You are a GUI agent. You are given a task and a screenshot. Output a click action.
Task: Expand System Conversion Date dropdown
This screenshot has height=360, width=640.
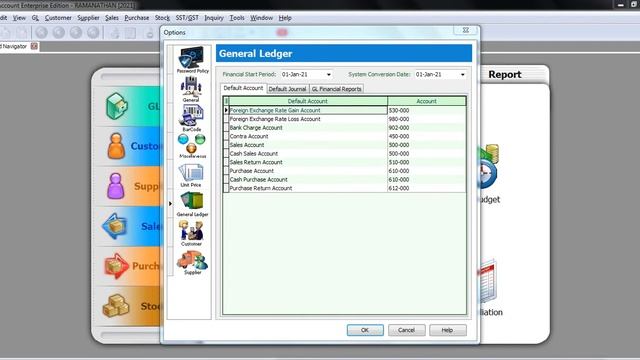[462, 74]
